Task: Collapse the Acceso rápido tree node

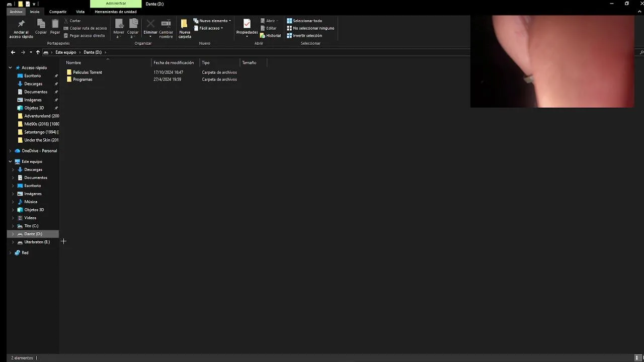Action: click(x=10, y=67)
